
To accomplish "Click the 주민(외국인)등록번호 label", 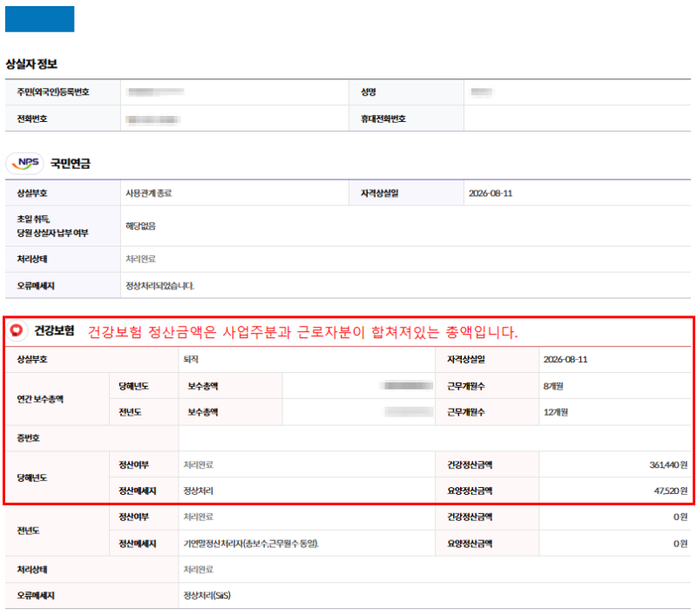I will pyautogui.click(x=53, y=92).
